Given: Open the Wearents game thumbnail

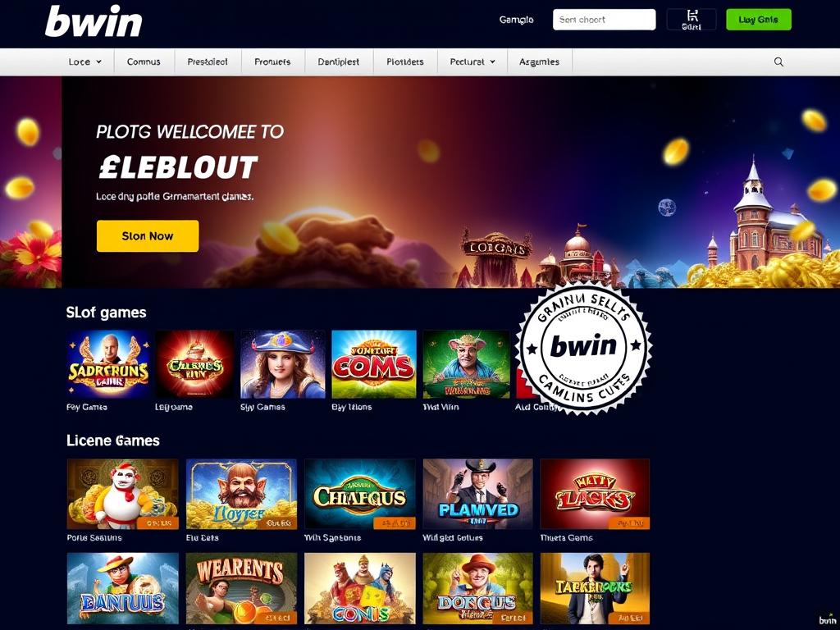Looking at the screenshot, I should pyautogui.click(x=241, y=587).
